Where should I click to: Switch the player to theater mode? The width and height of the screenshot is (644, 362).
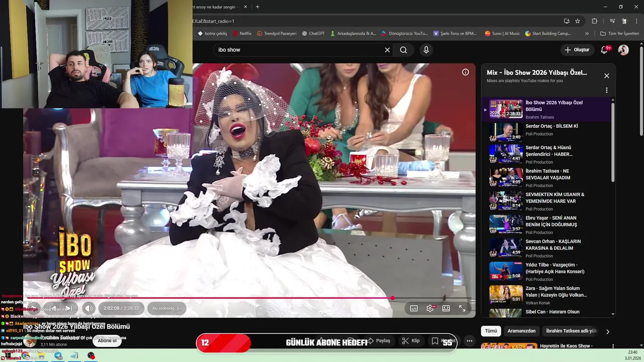pyautogui.click(x=446, y=308)
